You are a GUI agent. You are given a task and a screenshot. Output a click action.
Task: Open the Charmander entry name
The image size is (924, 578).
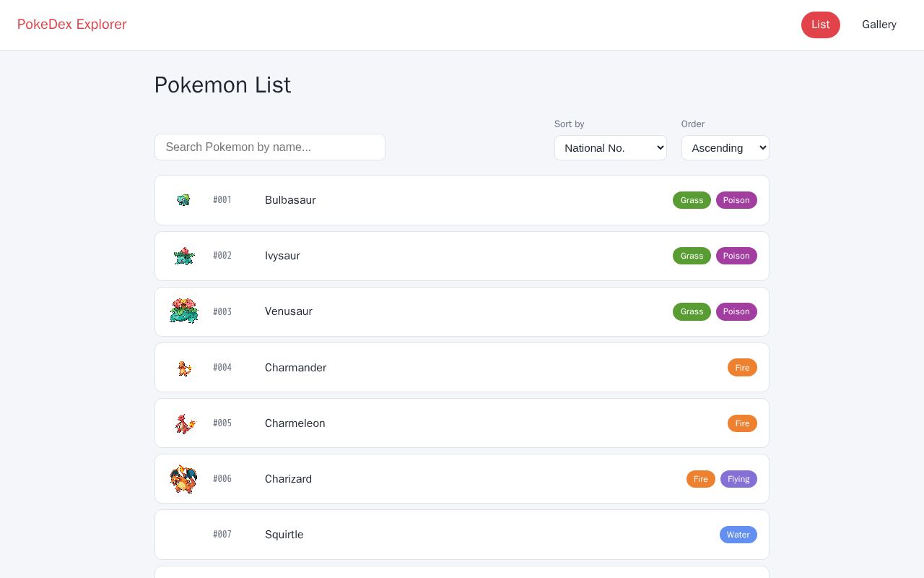pos(296,368)
